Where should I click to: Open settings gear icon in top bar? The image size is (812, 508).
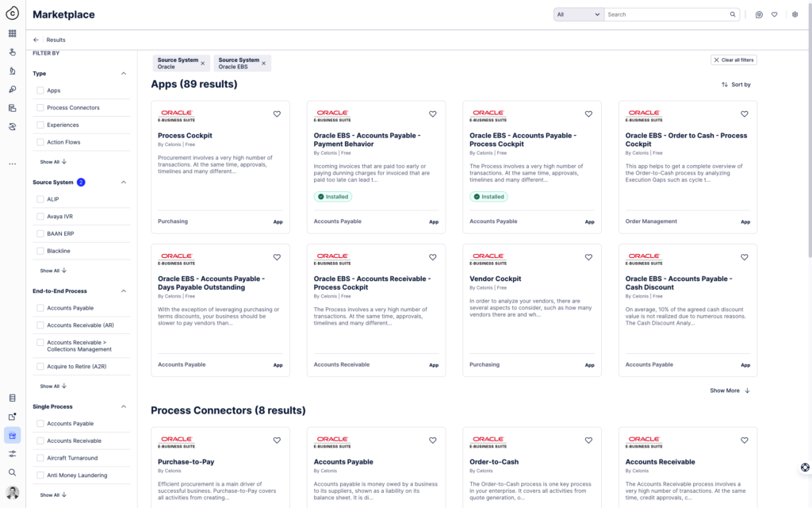(795, 14)
